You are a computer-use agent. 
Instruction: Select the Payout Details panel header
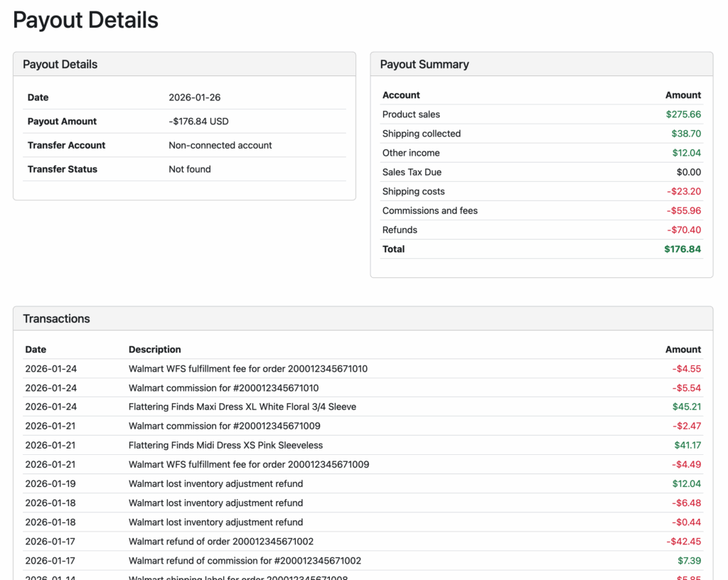pyautogui.click(x=60, y=64)
